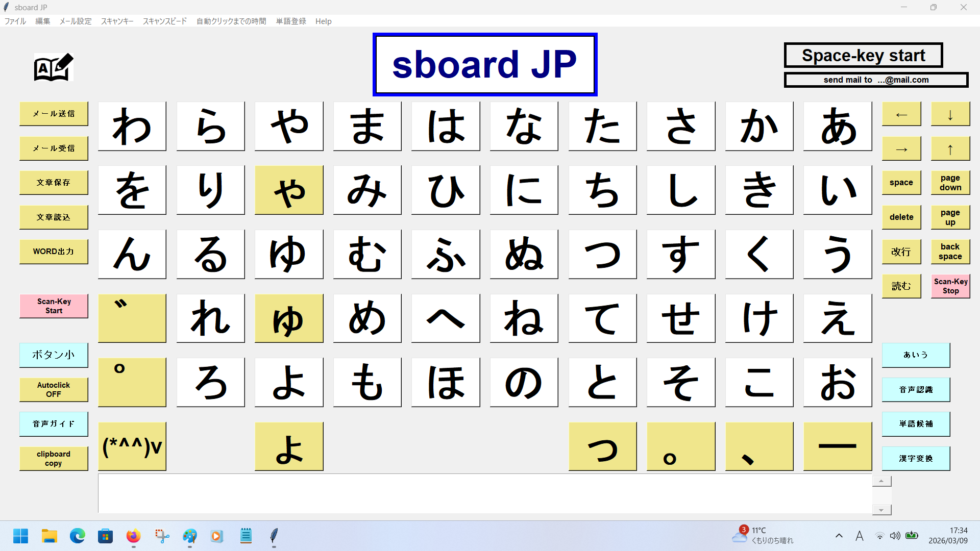This screenshot has width=980, height=551.
Task: Toggle the 音声ガイド voice guide button
Action: pyautogui.click(x=54, y=424)
